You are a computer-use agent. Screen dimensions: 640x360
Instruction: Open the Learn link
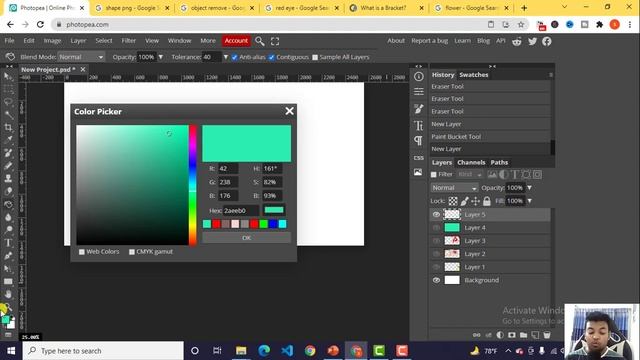(462, 41)
